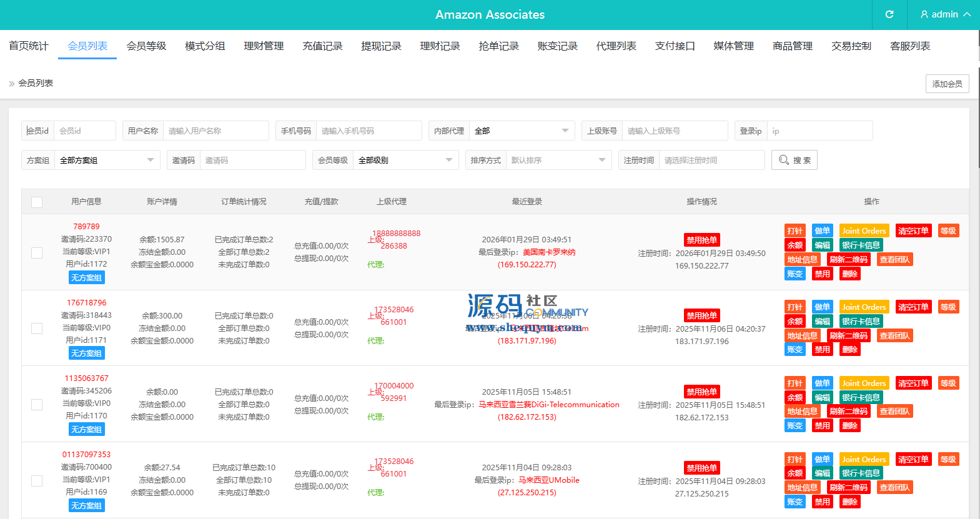The height and width of the screenshot is (519, 980).
Task: Click the 无方案组 tag for user 01137097353
Action: (x=87, y=506)
